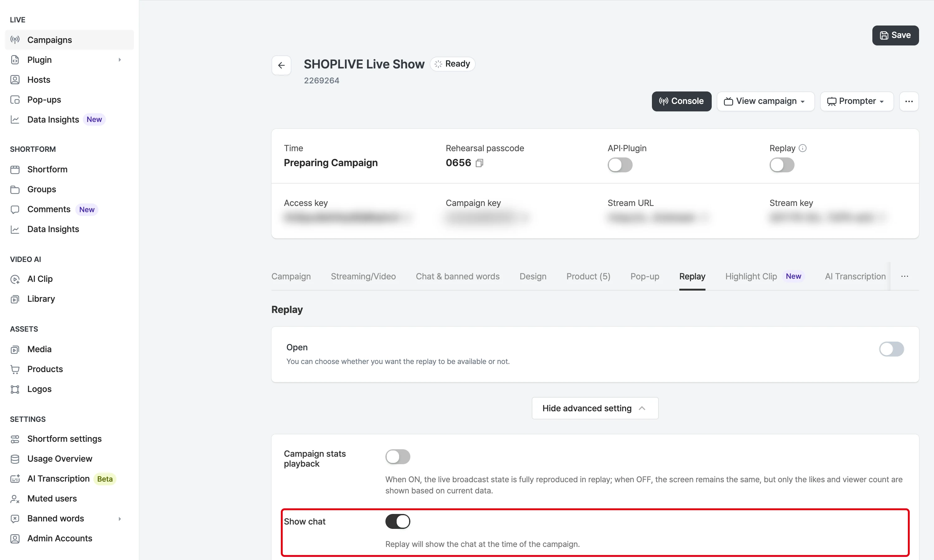Screen dimensions: 934x560
Task: Switch to the Streaming/Video tab
Action: [x=363, y=276]
